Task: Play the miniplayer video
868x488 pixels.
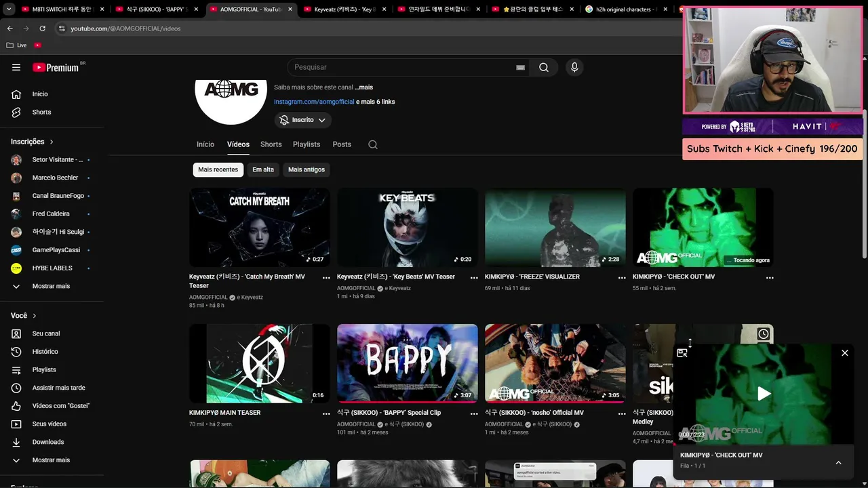Action: click(764, 393)
